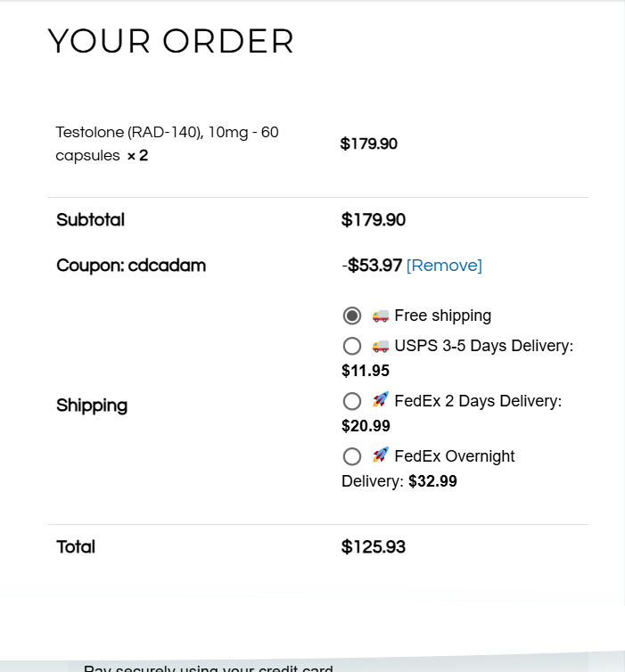Enable the FedEx Overnight Delivery radio button

pos(352,456)
